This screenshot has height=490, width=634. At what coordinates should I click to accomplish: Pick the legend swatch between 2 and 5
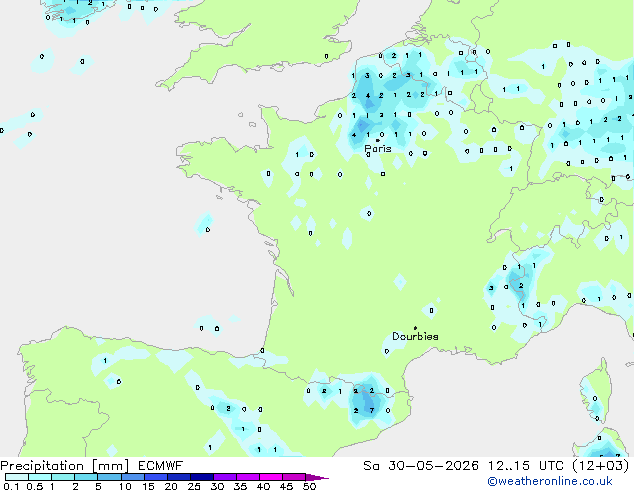tap(86, 477)
